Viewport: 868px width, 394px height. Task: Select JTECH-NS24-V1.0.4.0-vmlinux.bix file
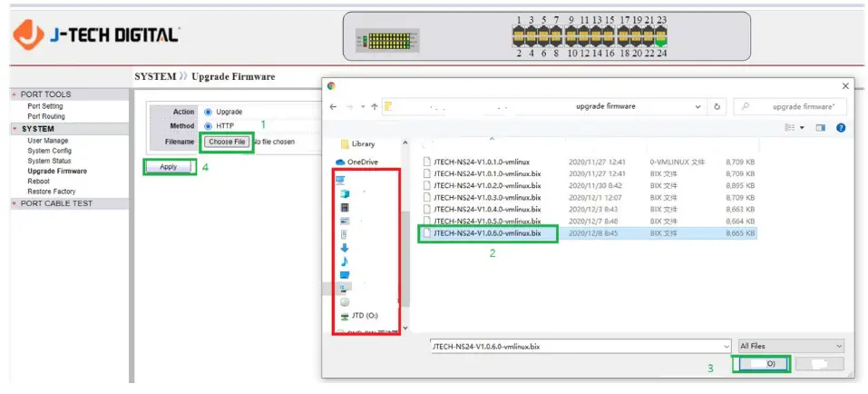tap(483, 210)
